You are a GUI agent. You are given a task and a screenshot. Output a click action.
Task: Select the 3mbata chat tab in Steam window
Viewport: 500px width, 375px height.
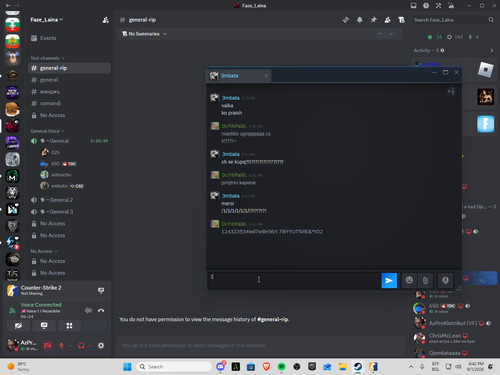tap(239, 76)
